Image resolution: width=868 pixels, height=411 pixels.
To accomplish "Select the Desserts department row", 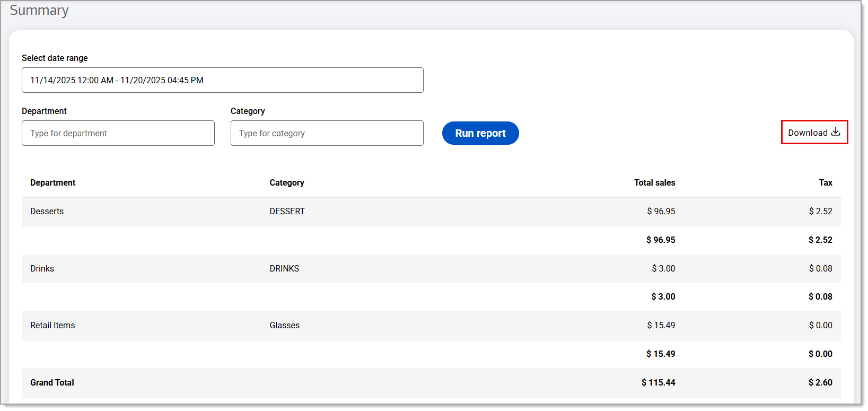I will pyautogui.click(x=47, y=211).
